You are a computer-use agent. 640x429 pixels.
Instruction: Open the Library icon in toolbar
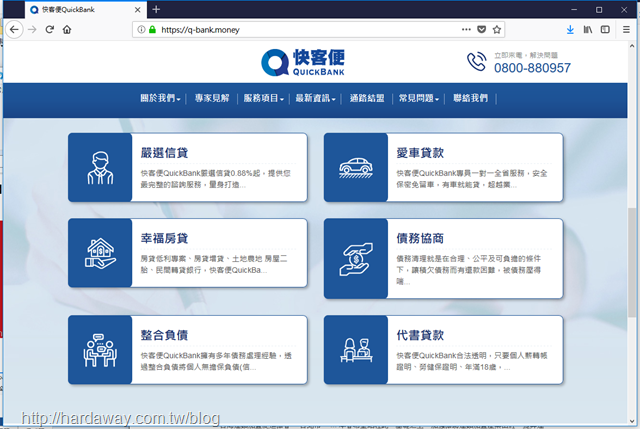pos(588,29)
